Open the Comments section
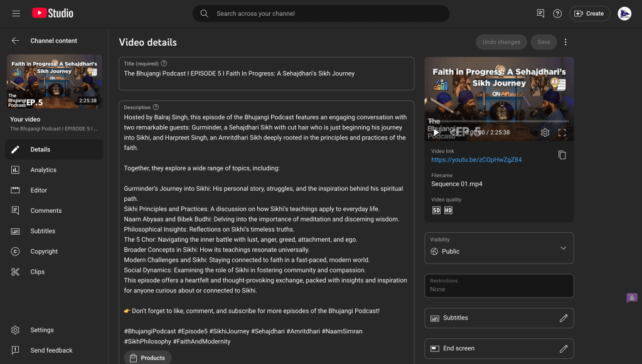Viewport: 642px width, 364px height. point(46,211)
